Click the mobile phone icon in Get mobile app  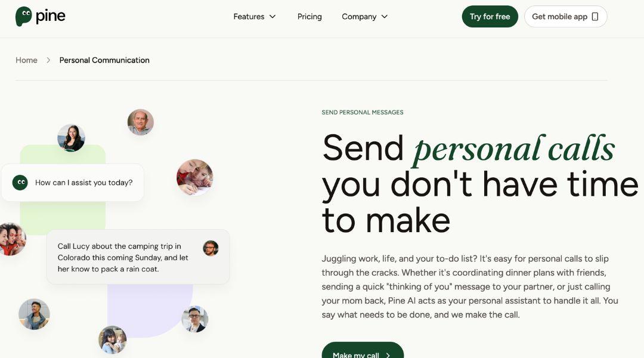pos(595,17)
